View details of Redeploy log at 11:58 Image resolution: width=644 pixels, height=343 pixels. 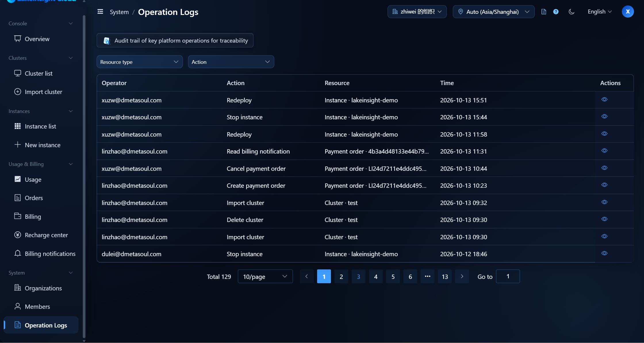click(604, 134)
